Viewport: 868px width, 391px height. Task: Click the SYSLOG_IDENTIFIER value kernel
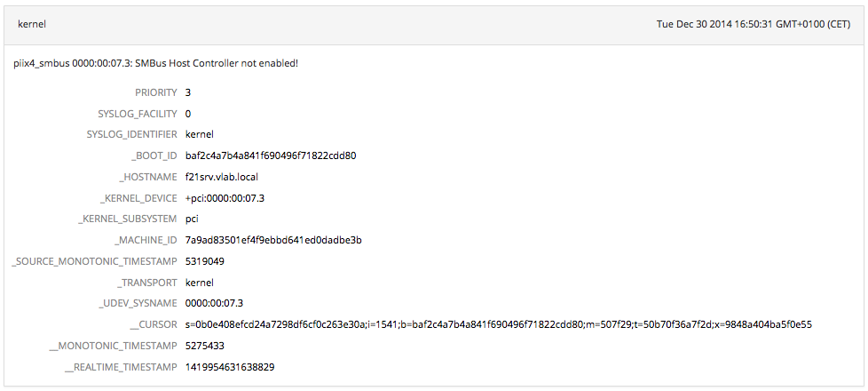tap(200, 134)
